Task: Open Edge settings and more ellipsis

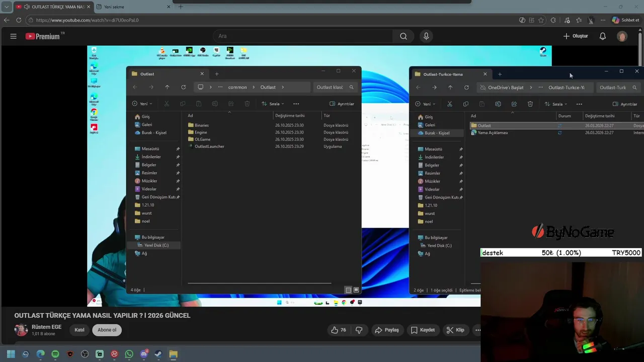Action: pos(603,20)
